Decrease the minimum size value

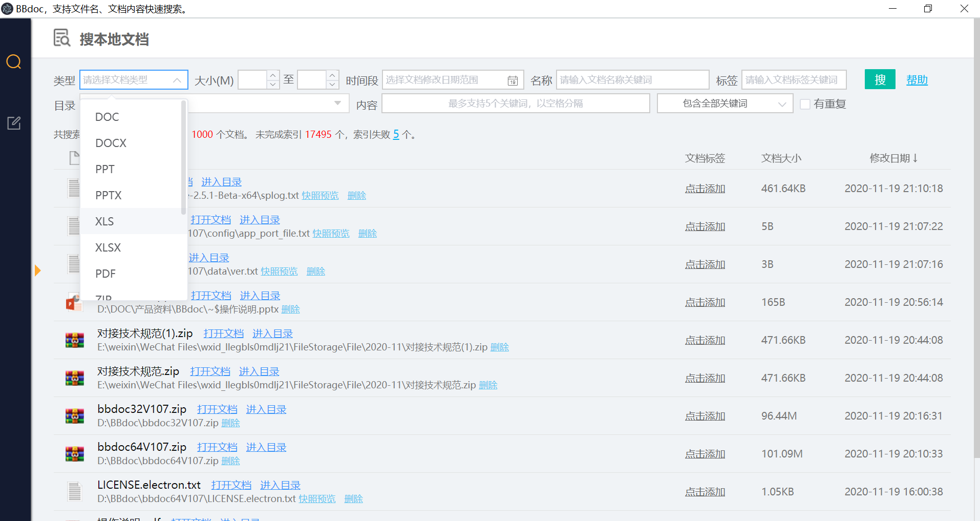(273, 85)
